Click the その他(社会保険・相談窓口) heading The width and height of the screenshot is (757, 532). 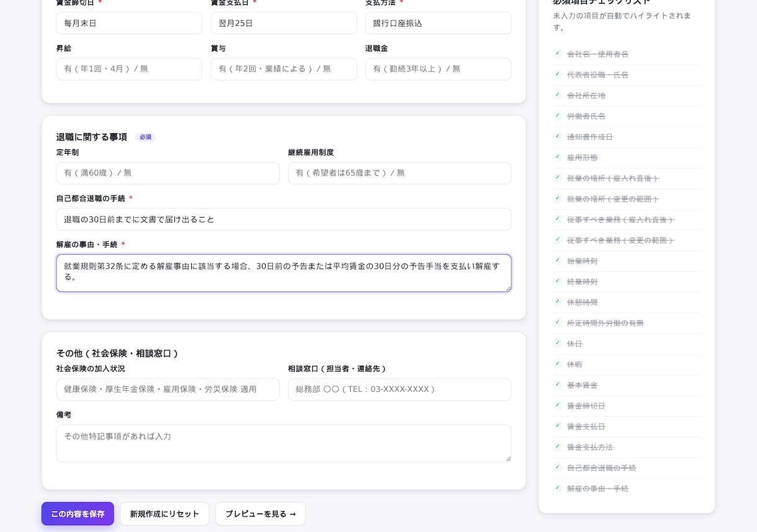click(118, 353)
